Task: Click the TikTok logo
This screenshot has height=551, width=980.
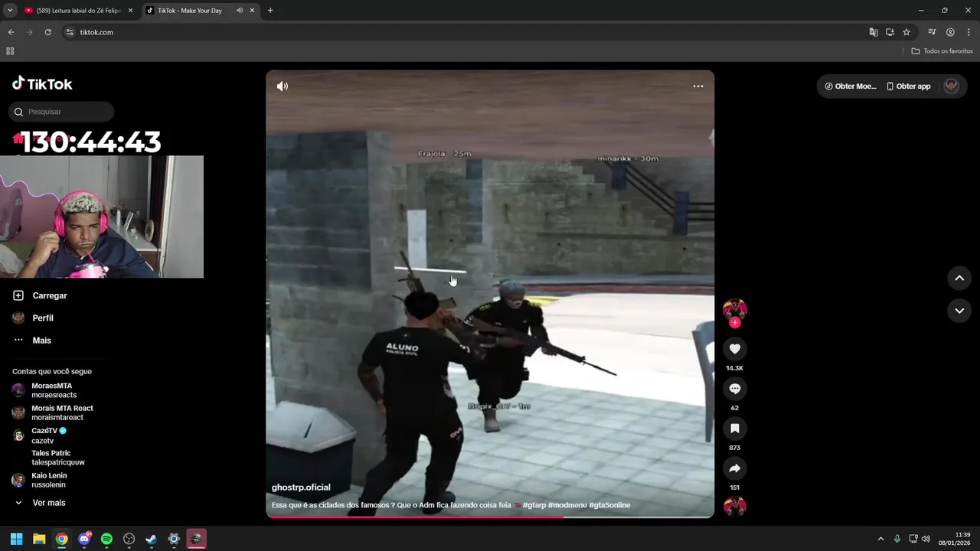Action: [x=42, y=84]
